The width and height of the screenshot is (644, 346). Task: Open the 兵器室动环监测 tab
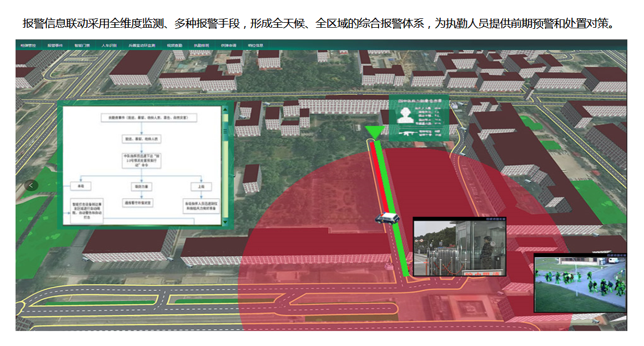pyautogui.click(x=142, y=45)
